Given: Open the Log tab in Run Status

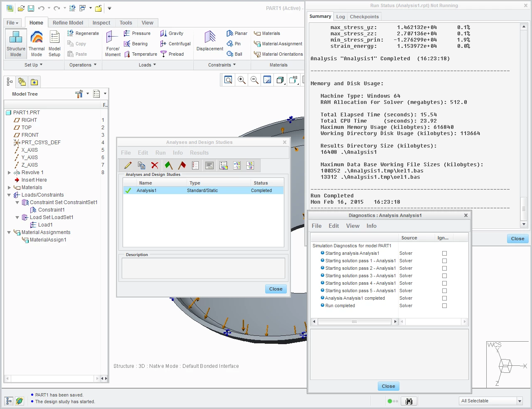Looking at the screenshot, I should tap(340, 17).
